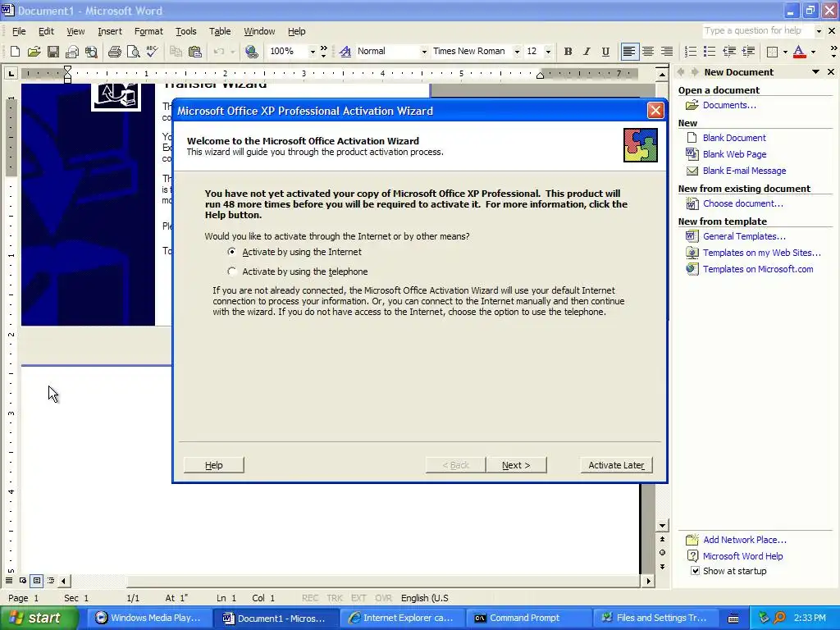Set Align Left paragraph alignment
The image size is (840, 630).
(629, 52)
